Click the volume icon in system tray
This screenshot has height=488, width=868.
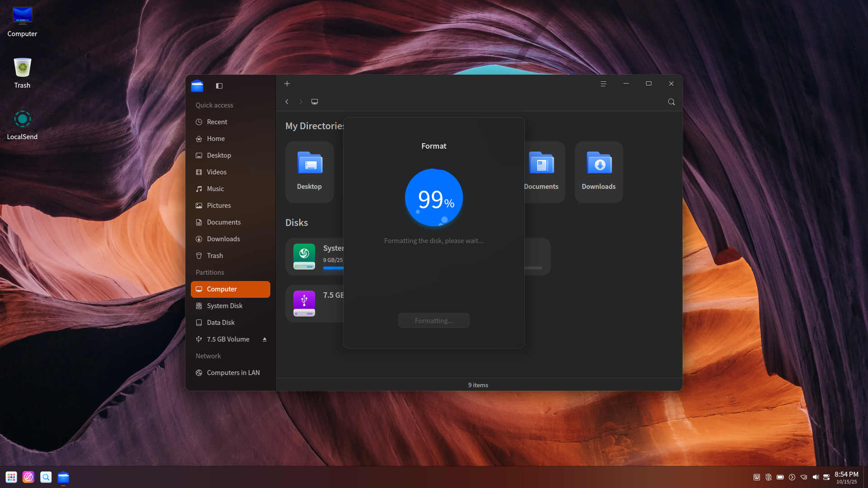click(816, 477)
